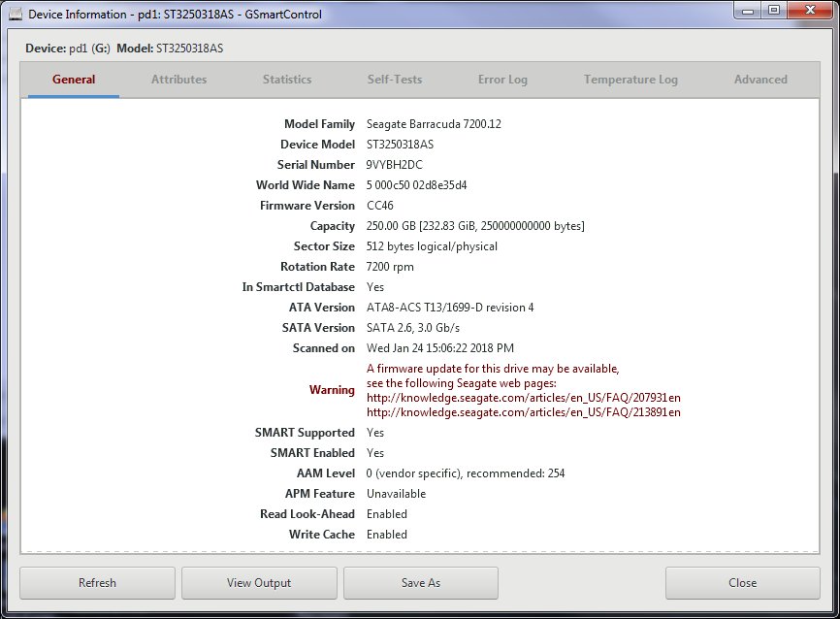Open the Seagate FAQ 207931en link
Screen dimensions: 840x619
[524, 398]
